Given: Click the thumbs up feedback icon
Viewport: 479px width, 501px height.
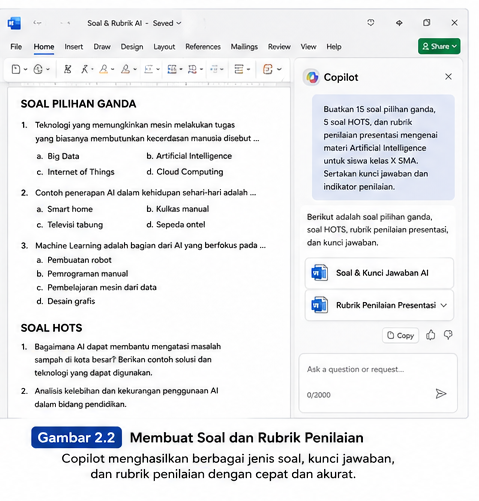Looking at the screenshot, I should point(431,335).
